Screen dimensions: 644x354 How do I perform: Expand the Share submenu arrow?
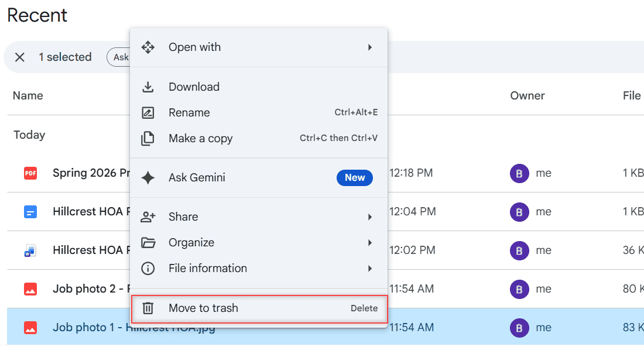pos(370,217)
